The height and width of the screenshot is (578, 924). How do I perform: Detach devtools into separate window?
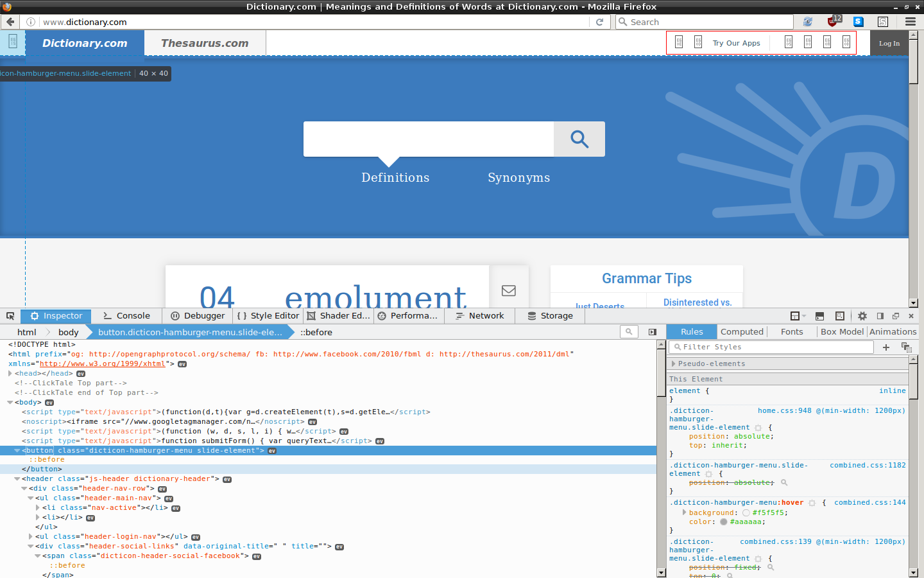(896, 316)
